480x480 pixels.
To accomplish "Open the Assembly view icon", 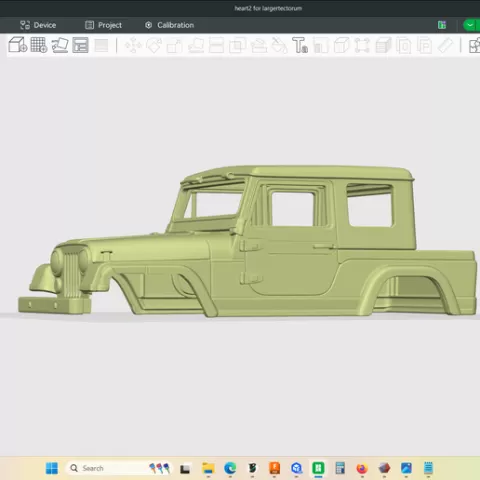I will tap(474, 45).
